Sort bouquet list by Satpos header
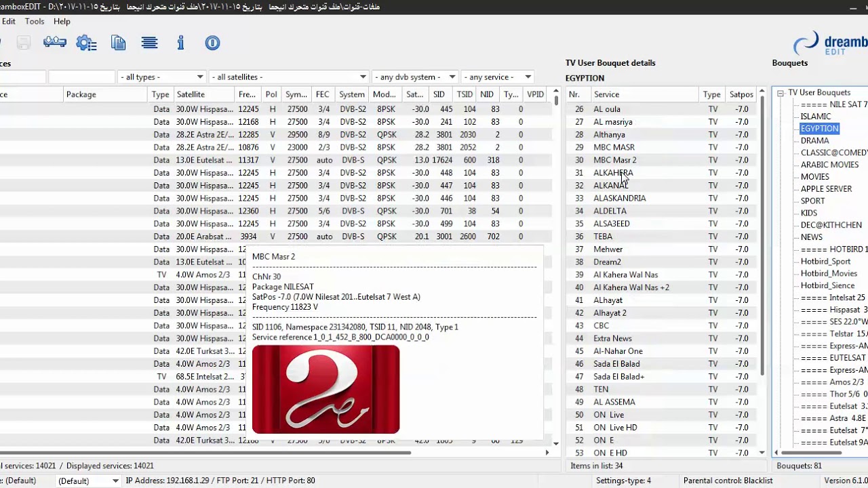This screenshot has width=868, height=488. point(741,94)
